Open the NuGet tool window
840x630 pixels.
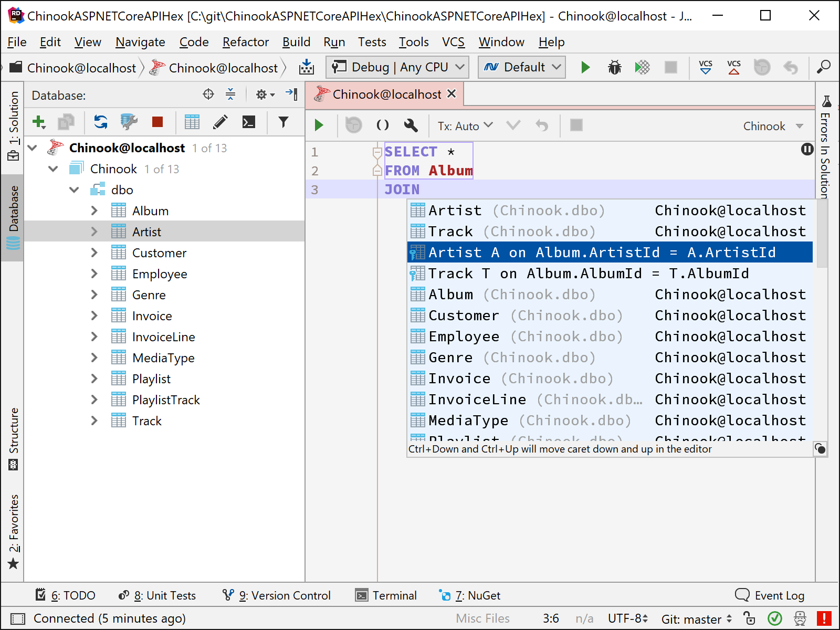[x=470, y=595]
